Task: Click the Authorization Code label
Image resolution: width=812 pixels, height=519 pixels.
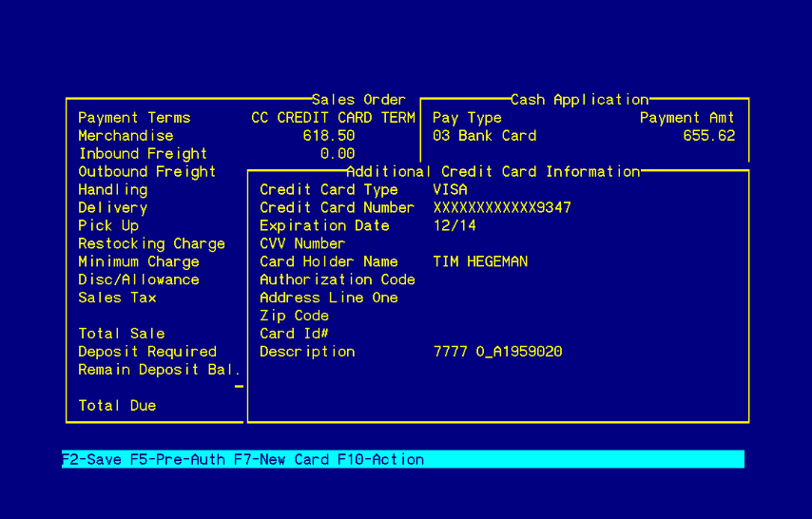Action: click(338, 279)
